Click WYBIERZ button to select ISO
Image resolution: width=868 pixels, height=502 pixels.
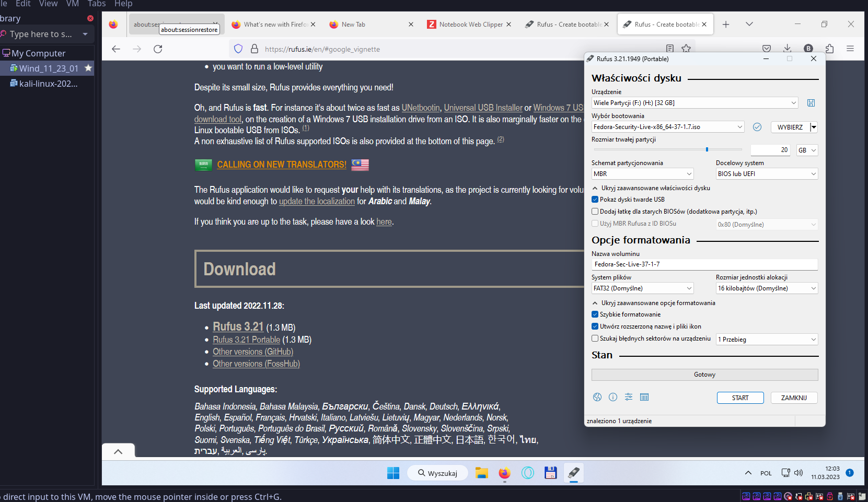[790, 127]
